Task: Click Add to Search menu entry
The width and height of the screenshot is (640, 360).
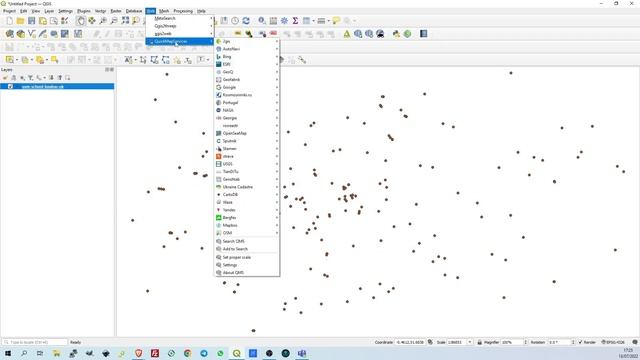Action: point(247,249)
